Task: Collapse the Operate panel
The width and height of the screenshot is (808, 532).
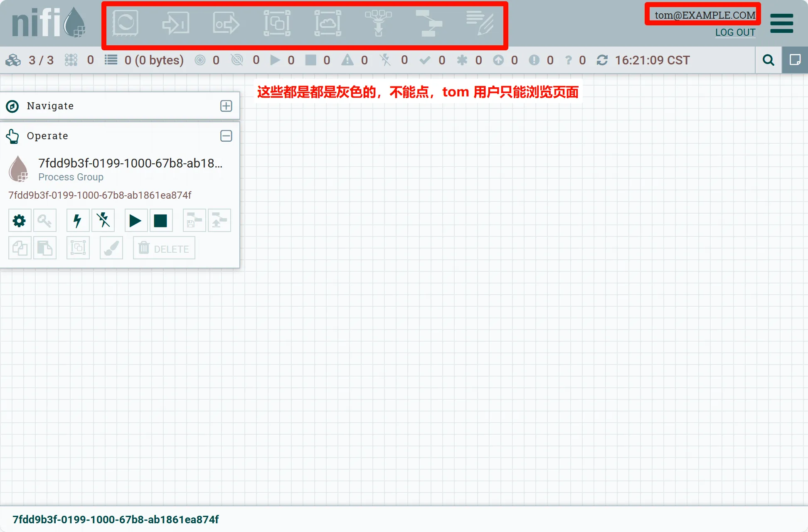Action: 226,136
